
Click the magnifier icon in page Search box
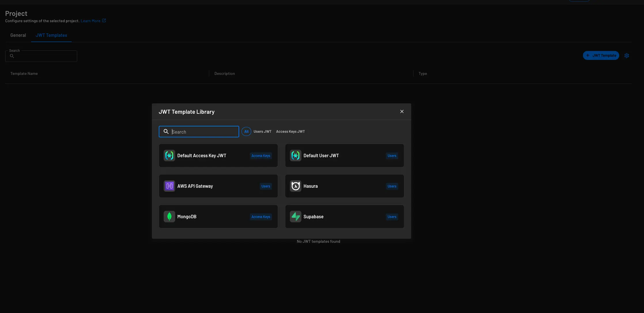(12, 56)
